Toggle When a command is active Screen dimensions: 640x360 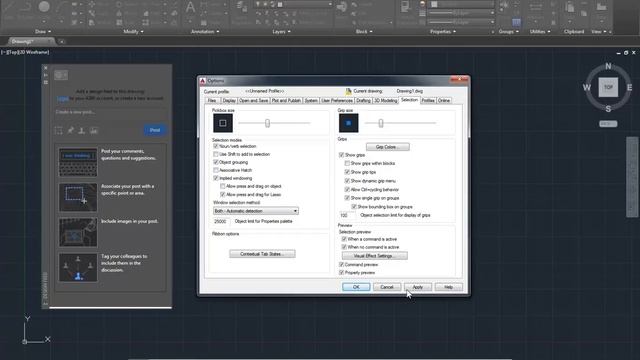(344, 239)
